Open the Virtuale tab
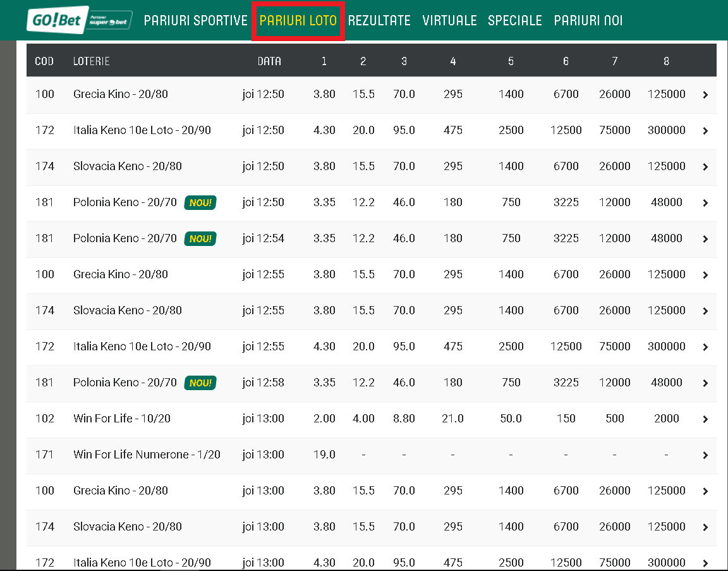 449,20
